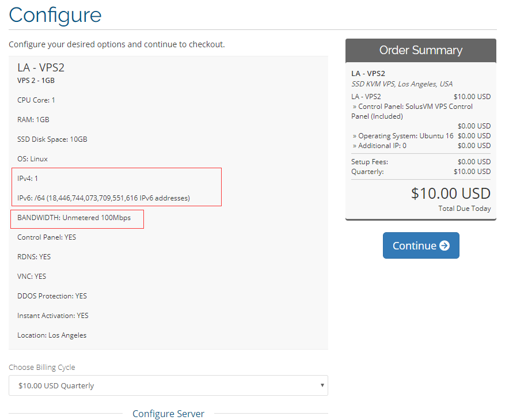Click the IPv6 /64 addresses line
This screenshot has height=420, width=509.
tap(104, 198)
